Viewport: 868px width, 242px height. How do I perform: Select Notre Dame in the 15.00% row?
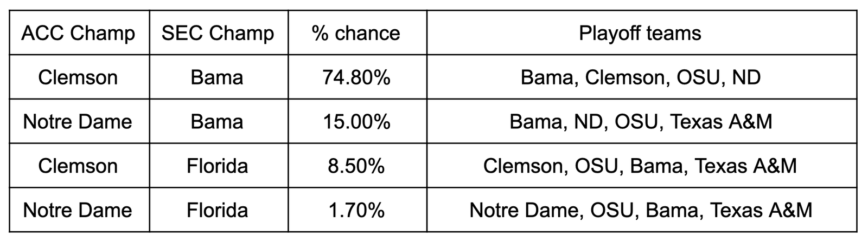78,122
